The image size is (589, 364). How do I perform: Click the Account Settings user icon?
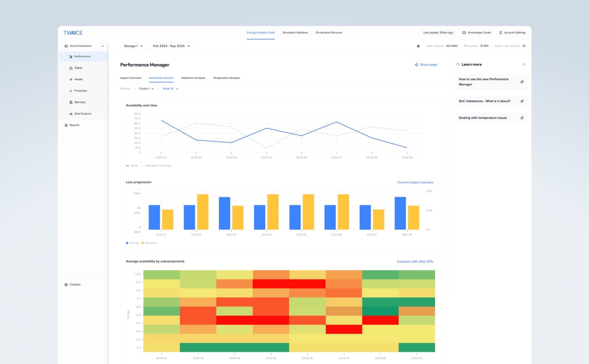[500, 33]
